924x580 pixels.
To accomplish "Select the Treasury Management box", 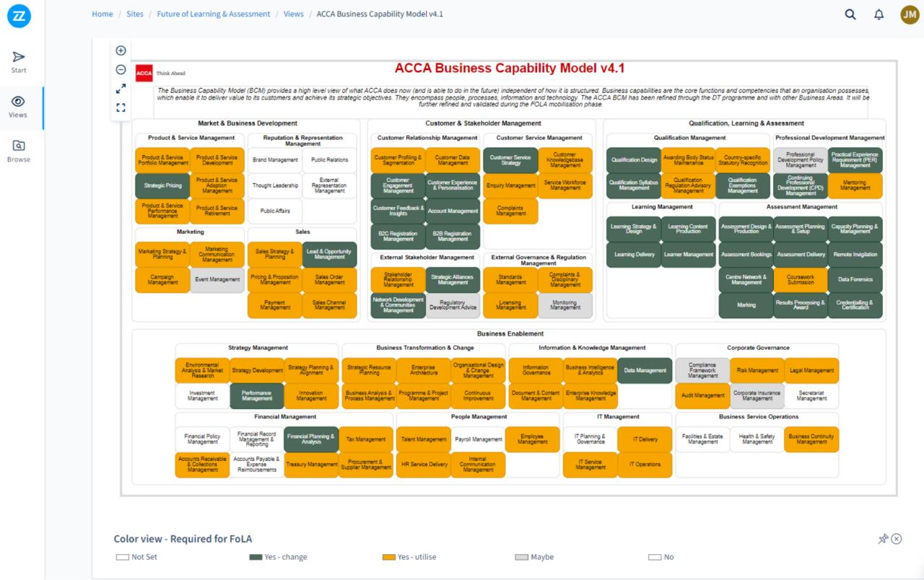I will (x=311, y=465).
